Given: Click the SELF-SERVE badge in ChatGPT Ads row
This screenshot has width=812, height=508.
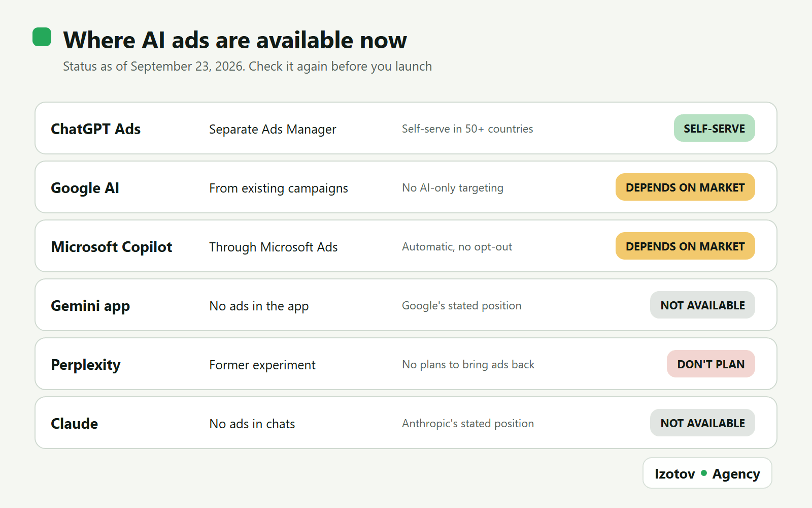Looking at the screenshot, I should pos(714,128).
